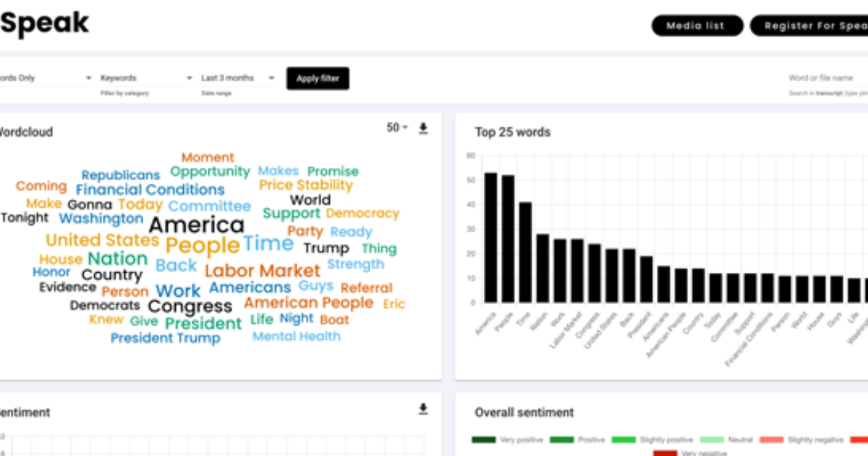The image size is (868, 456).
Task: Click the Speak logo
Action: (x=44, y=24)
